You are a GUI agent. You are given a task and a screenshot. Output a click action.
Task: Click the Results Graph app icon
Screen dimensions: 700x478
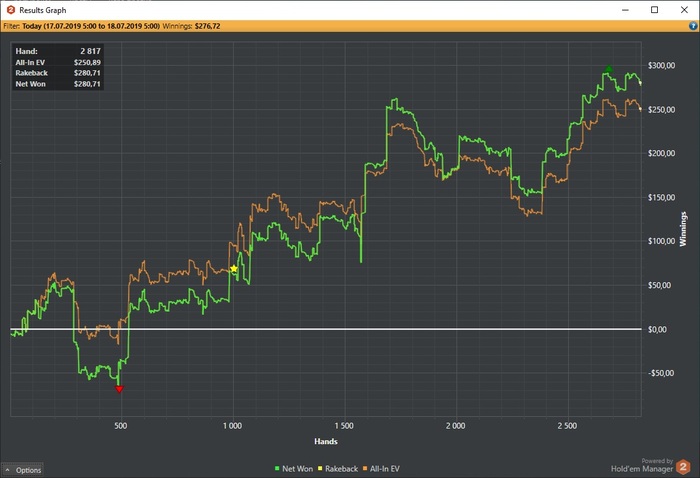pyautogui.click(x=11, y=10)
